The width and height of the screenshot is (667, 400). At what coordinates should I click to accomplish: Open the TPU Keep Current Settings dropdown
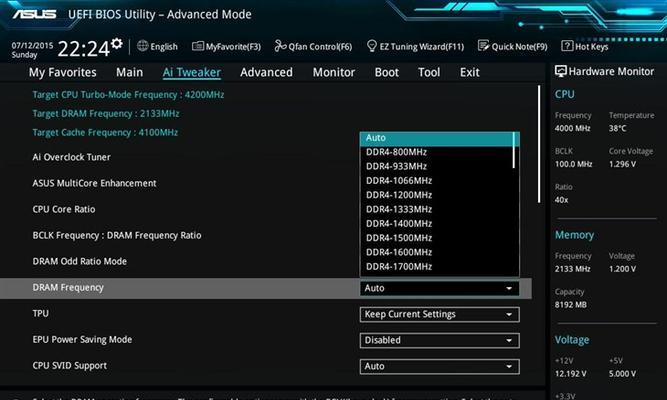(439, 314)
